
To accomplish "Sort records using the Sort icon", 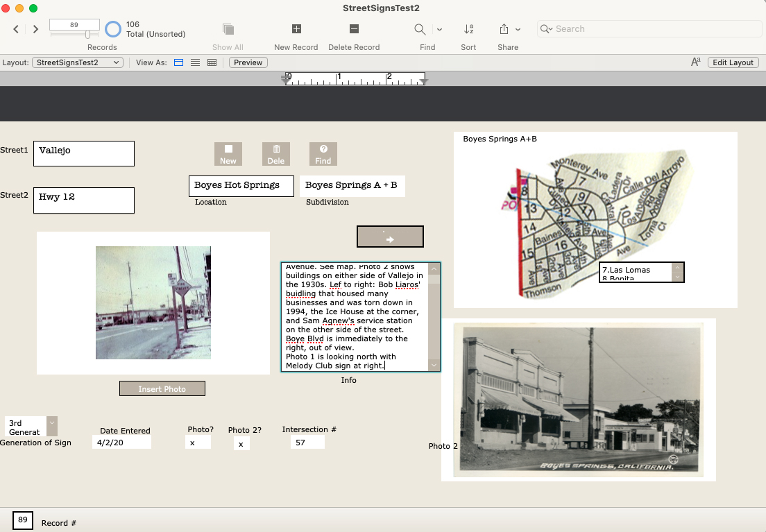I will coord(468,29).
